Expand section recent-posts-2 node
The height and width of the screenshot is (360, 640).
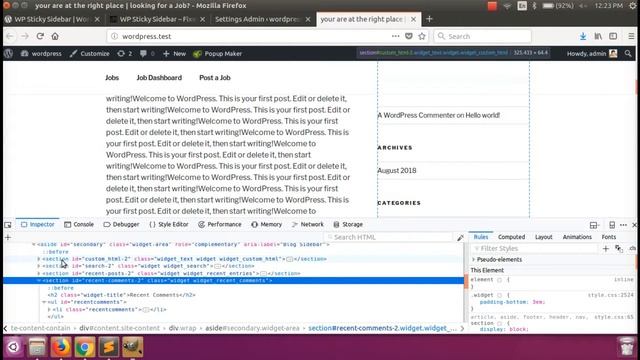click(x=39, y=273)
